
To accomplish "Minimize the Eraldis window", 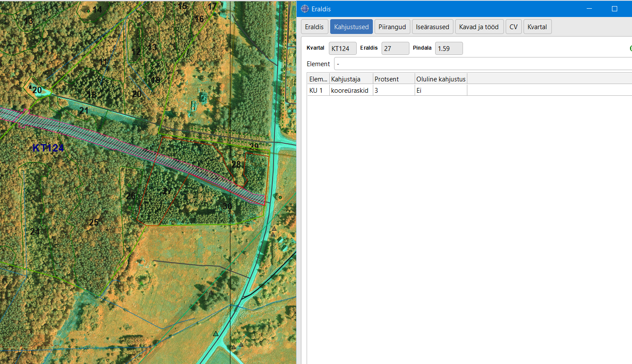I will (x=589, y=9).
